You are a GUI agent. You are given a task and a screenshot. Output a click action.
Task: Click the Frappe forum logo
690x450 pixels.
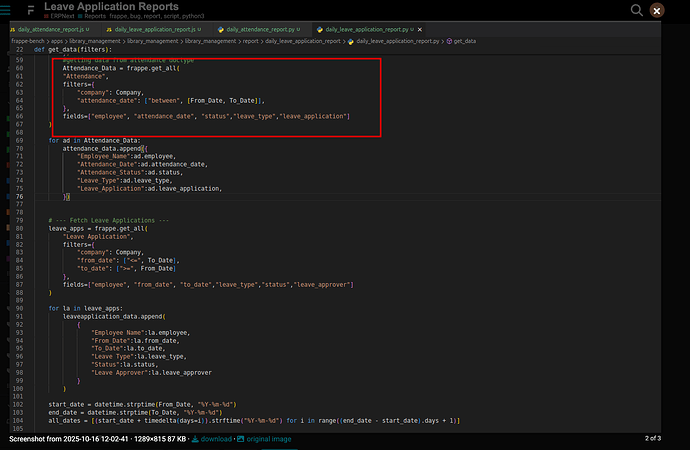pos(30,10)
